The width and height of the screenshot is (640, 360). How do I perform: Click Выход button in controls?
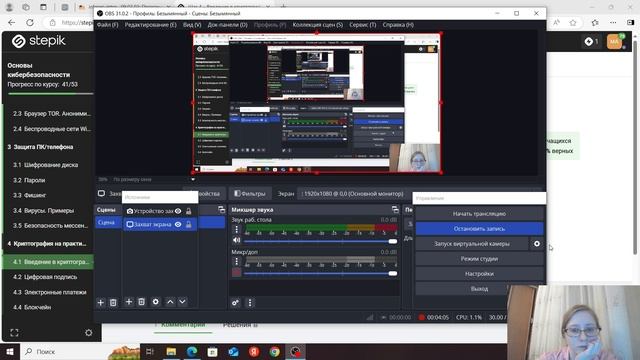click(479, 289)
